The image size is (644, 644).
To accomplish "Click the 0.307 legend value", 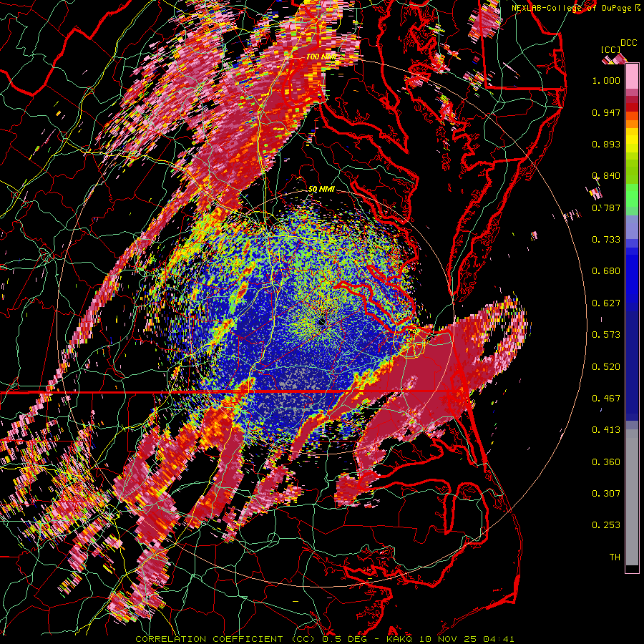I will pyautogui.click(x=606, y=494).
